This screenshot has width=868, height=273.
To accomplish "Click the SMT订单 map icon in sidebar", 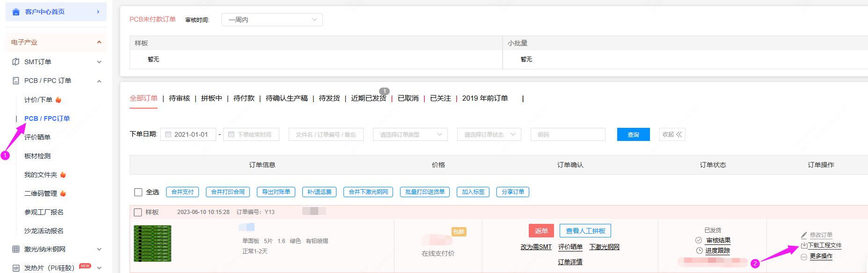I will 16,62.
